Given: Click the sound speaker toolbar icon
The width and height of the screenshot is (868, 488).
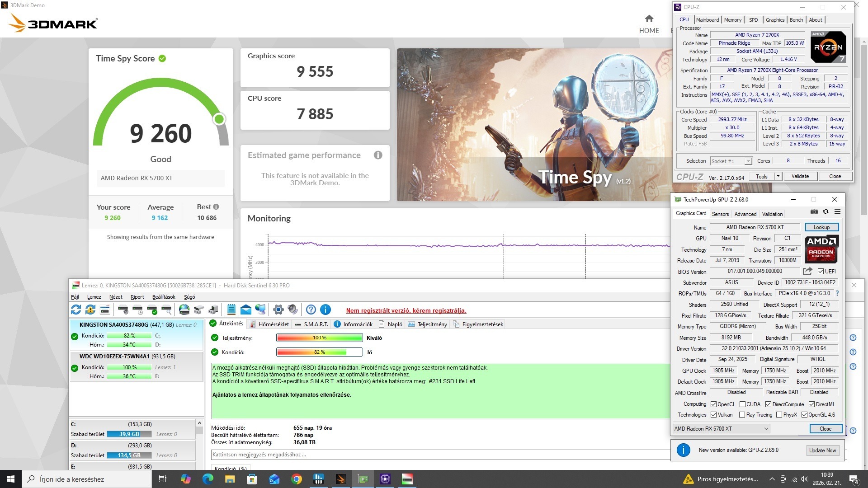Looking at the screenshot, I should [293, 310].
